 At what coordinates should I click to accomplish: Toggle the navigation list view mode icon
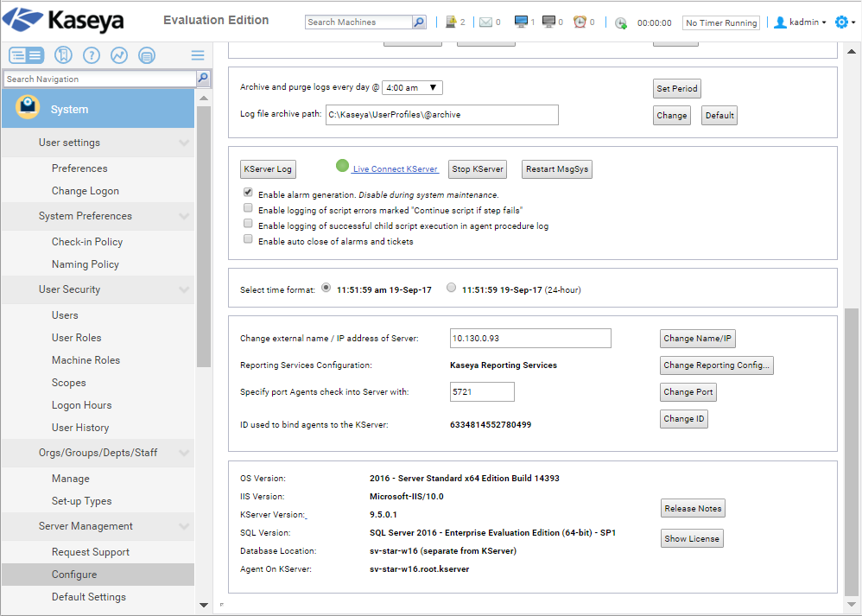click(x=27, y=55)
